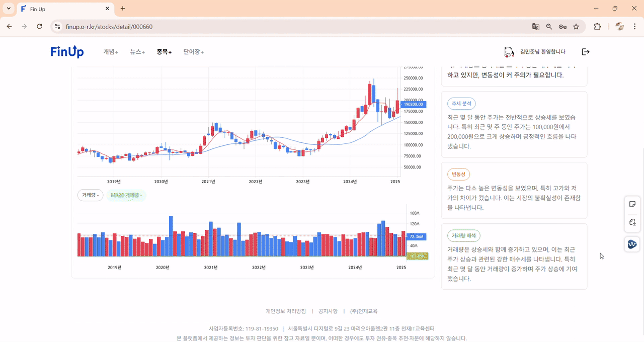Click the password key icon in the address bar
The height and width of the screenshot is (342, 644).
[562, 26]
